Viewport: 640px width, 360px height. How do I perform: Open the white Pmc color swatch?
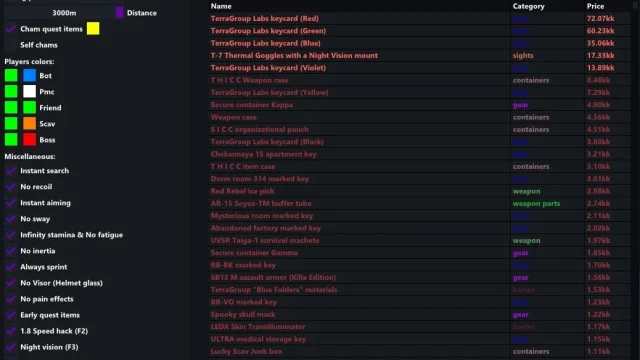pos(29,91)
